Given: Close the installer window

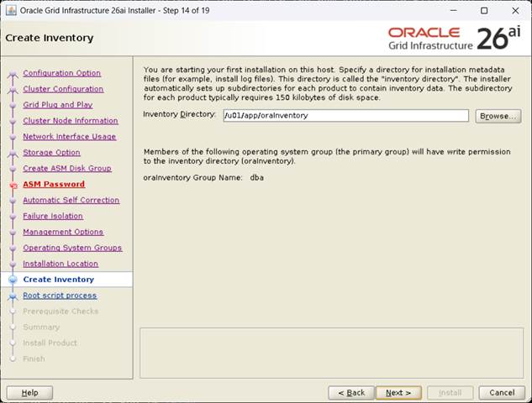Looking at the screenshot, I should point(515,11).
